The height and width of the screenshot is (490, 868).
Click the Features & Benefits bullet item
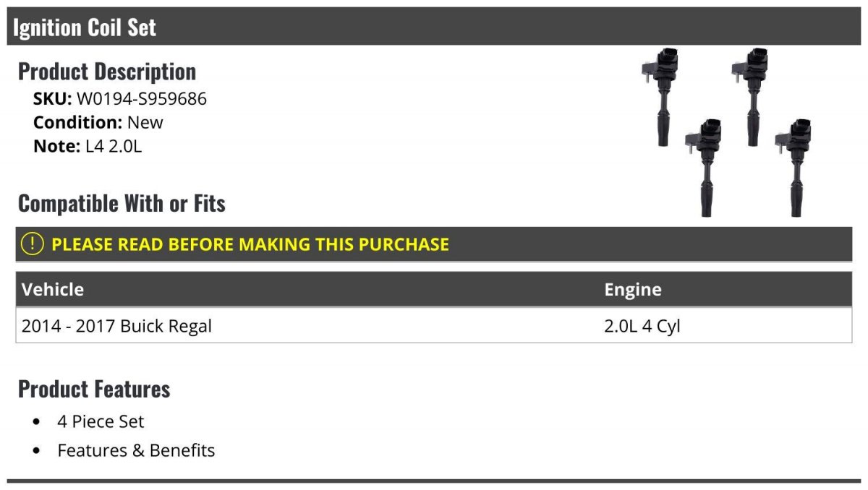(x=136, y=450)
